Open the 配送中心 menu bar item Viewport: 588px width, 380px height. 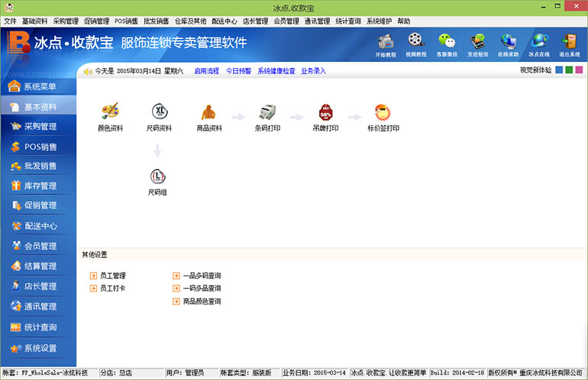(225, 21)
